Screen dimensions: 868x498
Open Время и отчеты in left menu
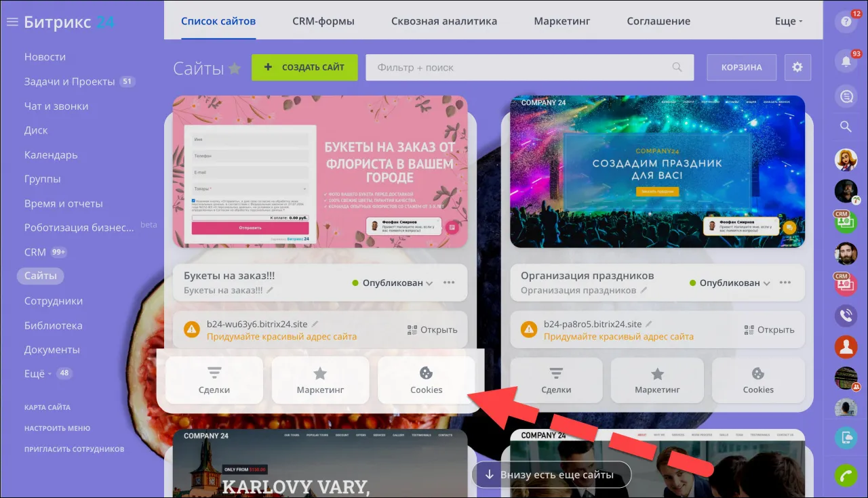pyautogui.click(x=64, y=203)
